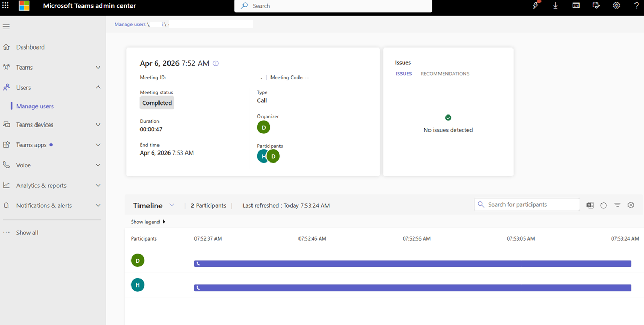The width and height of the screenshot is (644, 325).
Task: Collapse the Users navigation section
Action: coord(98,88)
